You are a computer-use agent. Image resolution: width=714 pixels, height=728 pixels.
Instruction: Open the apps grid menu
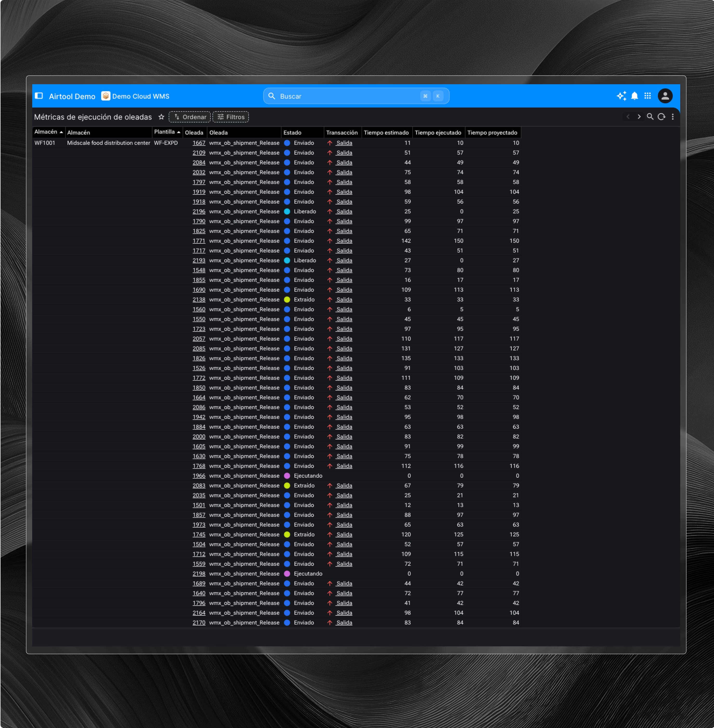tap(647, 96)
